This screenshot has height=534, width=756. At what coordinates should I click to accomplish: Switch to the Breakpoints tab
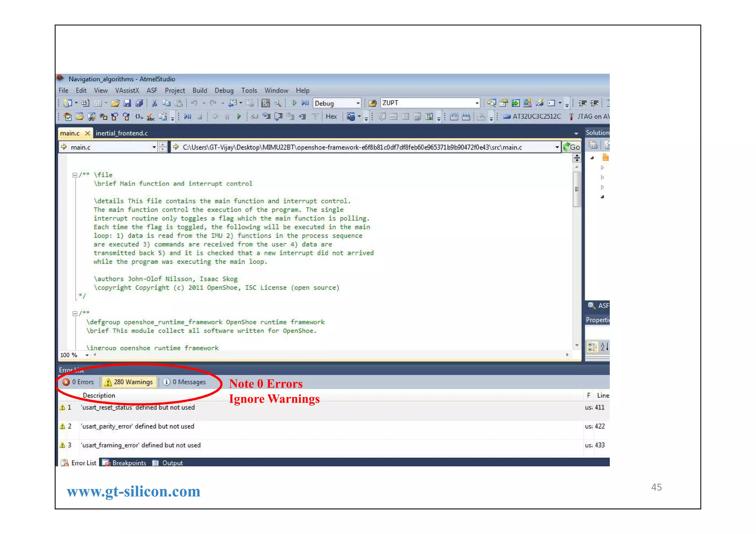pyautogui.click(x=125, y=463)
